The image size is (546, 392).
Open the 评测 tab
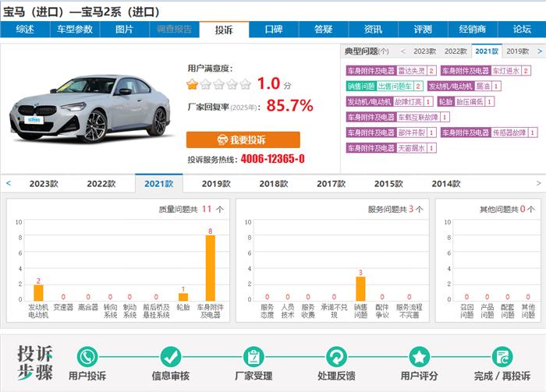click(423, 29)
